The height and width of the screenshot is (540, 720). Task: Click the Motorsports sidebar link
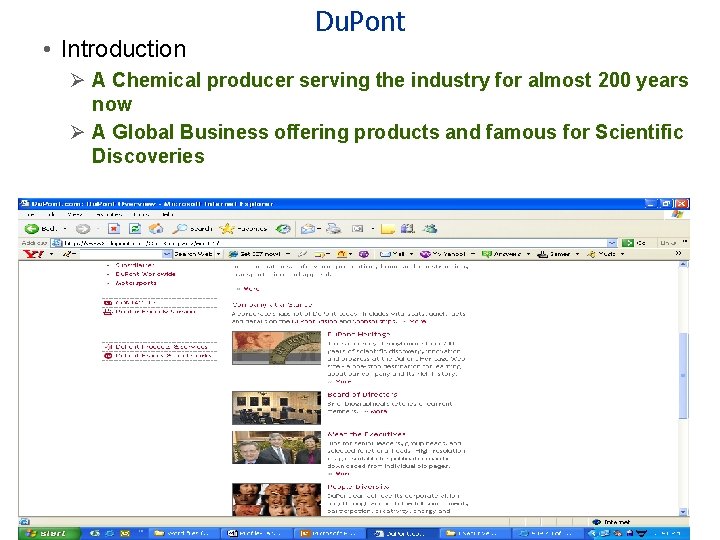pos(135,283)
